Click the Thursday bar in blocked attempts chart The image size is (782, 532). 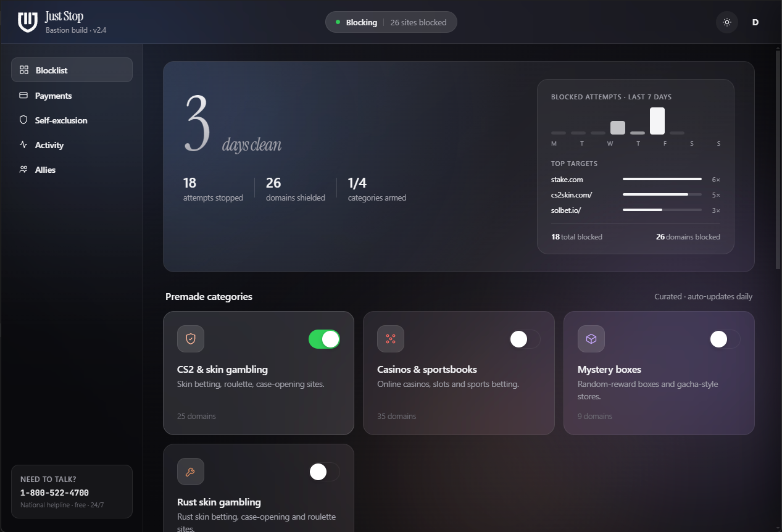638,133
